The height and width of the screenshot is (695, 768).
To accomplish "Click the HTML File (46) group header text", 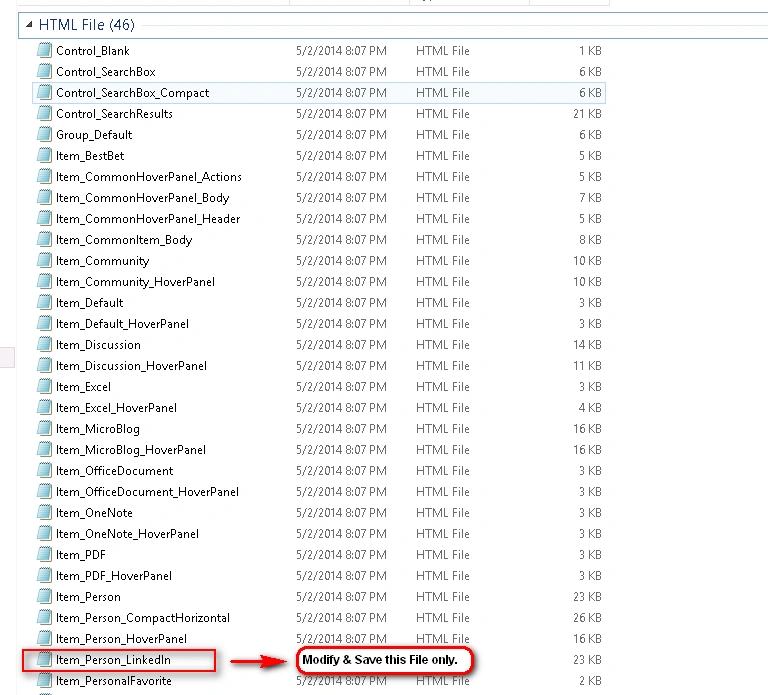I will coord(87,24).
